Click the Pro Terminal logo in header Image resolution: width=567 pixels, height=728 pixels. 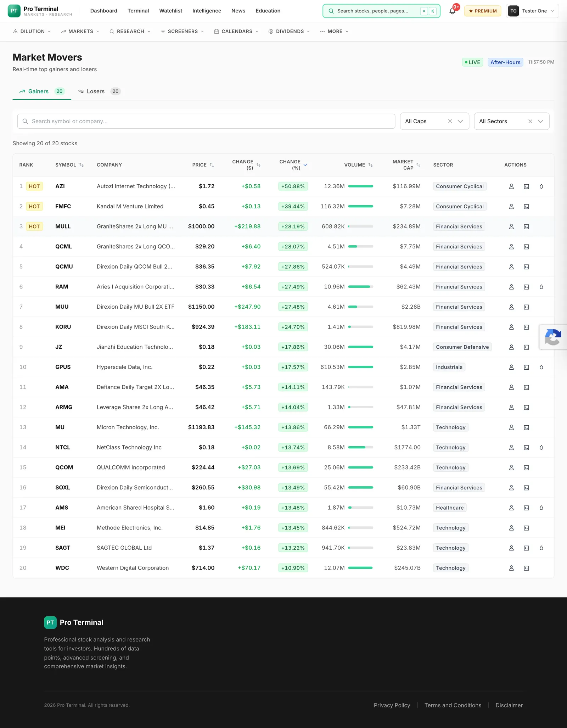click(x=40, y=11)
